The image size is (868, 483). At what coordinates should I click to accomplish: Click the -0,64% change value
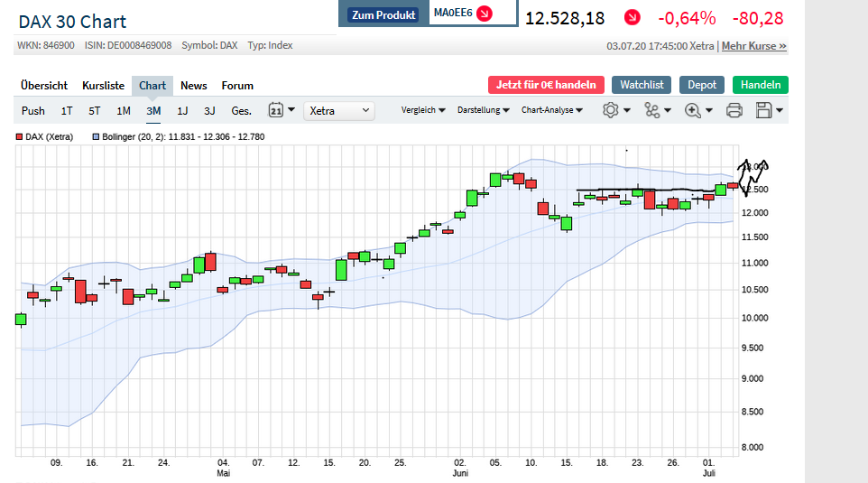pyautogui.click(x=687, y=18)
